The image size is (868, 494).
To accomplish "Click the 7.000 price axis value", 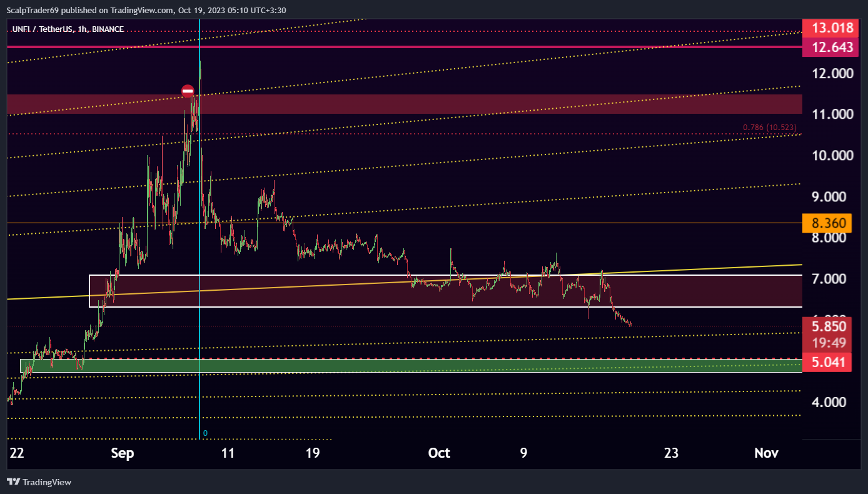I will pyautogui.click(x=828, y=279).
